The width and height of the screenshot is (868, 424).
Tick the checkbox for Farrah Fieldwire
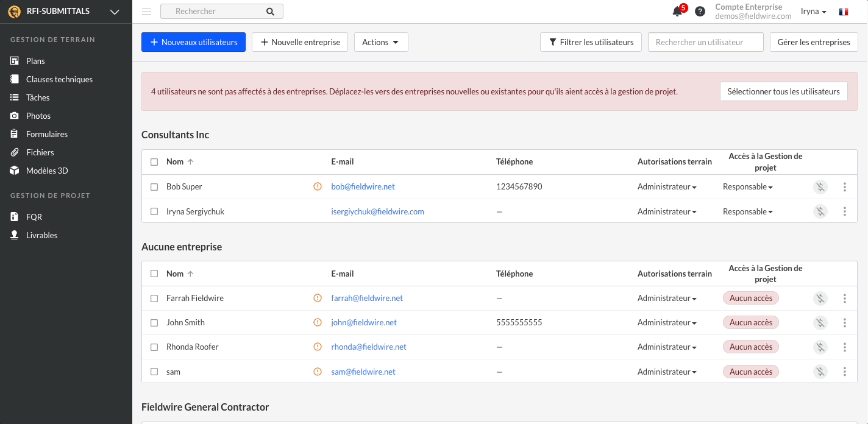pyautogui.click(x=154, y=299)
